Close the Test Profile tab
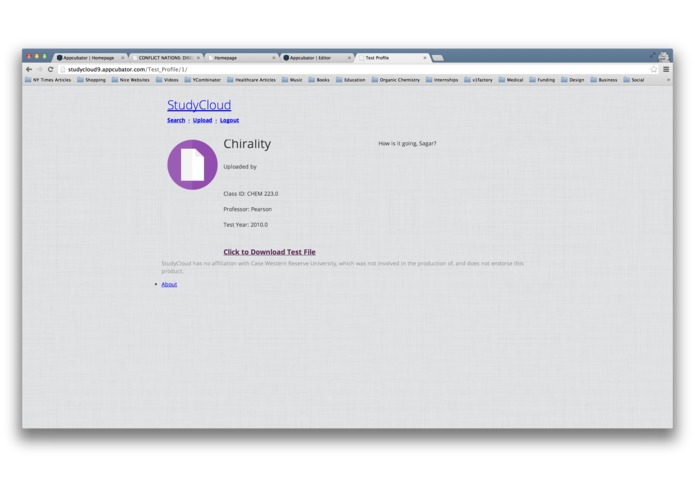This screenshot has height=494, width=695. (x=425, y=58)
